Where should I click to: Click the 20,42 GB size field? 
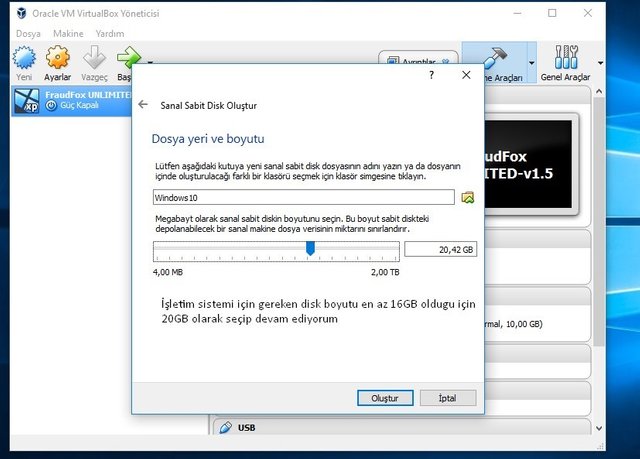tap(440, 249)
